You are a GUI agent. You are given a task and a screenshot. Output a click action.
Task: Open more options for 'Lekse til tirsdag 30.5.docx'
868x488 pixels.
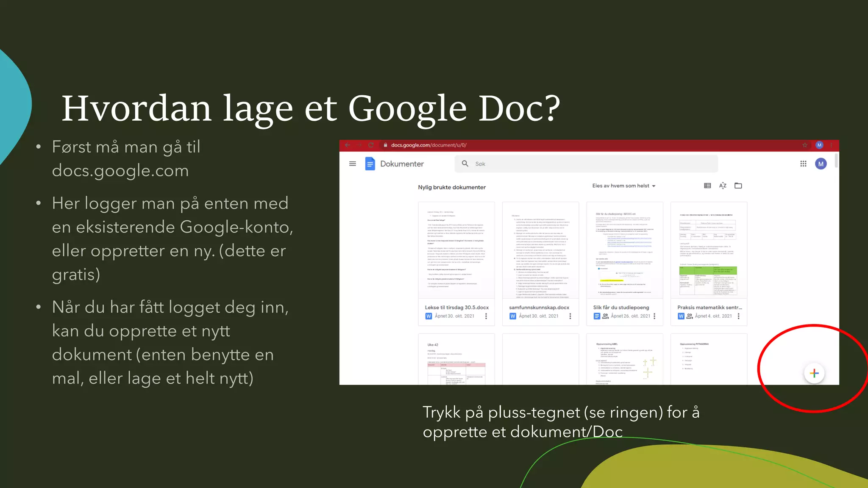coord(486,316)
